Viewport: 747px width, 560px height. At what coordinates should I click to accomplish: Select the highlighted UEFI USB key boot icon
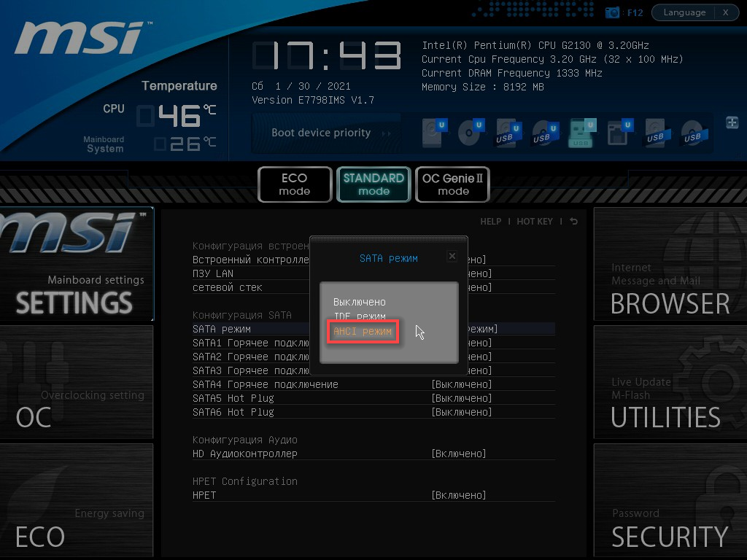click(582, 133)
